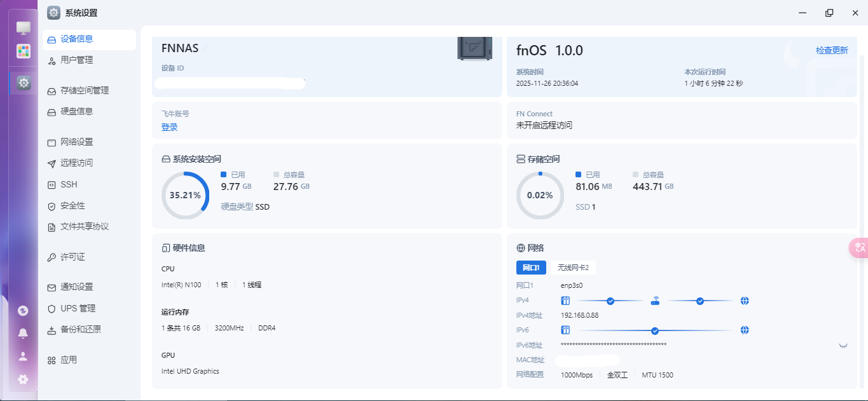
Task: Open 存储空间管理 in the sidebar
Action: [89, 91]
